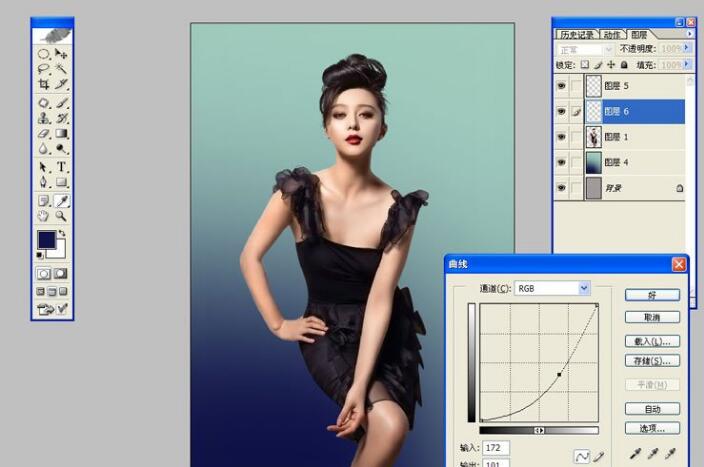Switch to the 历史记录 tab
Viewport: 704px width, 467px height.
pos(577,35)
